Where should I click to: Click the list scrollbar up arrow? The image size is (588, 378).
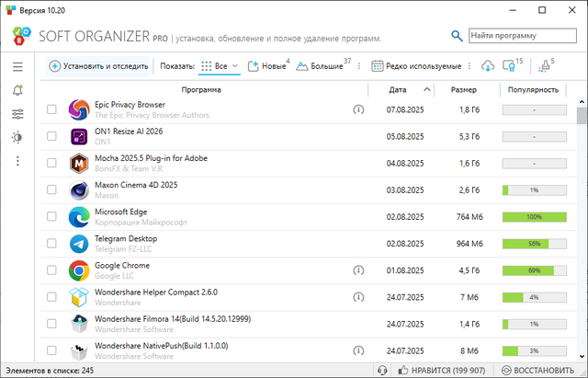582,102
